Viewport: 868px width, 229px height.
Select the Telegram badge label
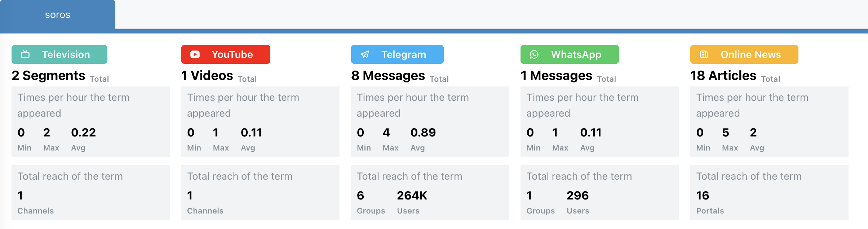click(397, 54)
